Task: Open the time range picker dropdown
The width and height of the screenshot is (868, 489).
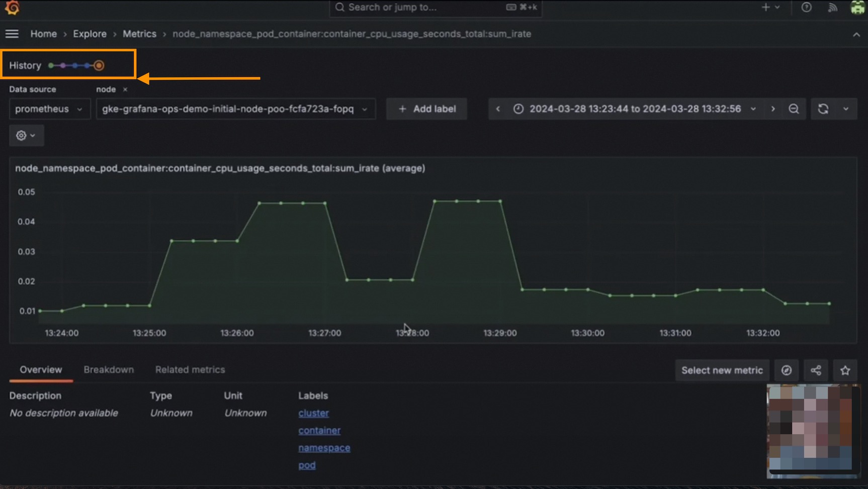Action: [x=635, y=109]
